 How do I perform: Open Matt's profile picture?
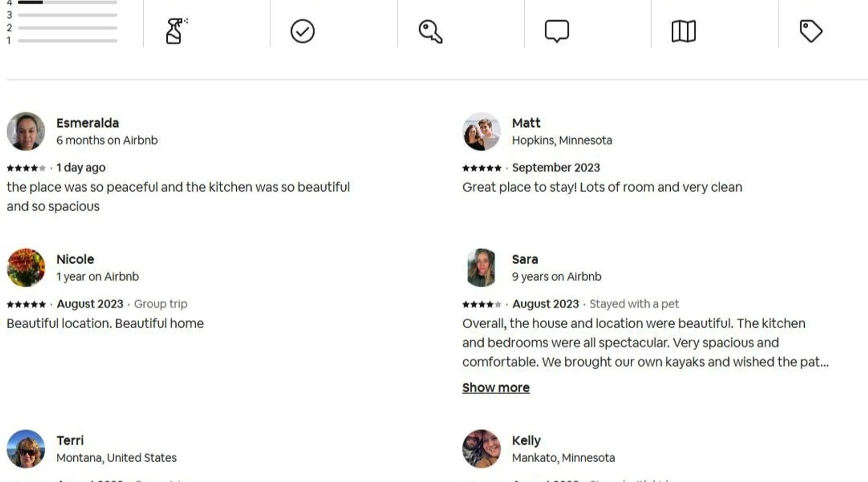[481, 131]
